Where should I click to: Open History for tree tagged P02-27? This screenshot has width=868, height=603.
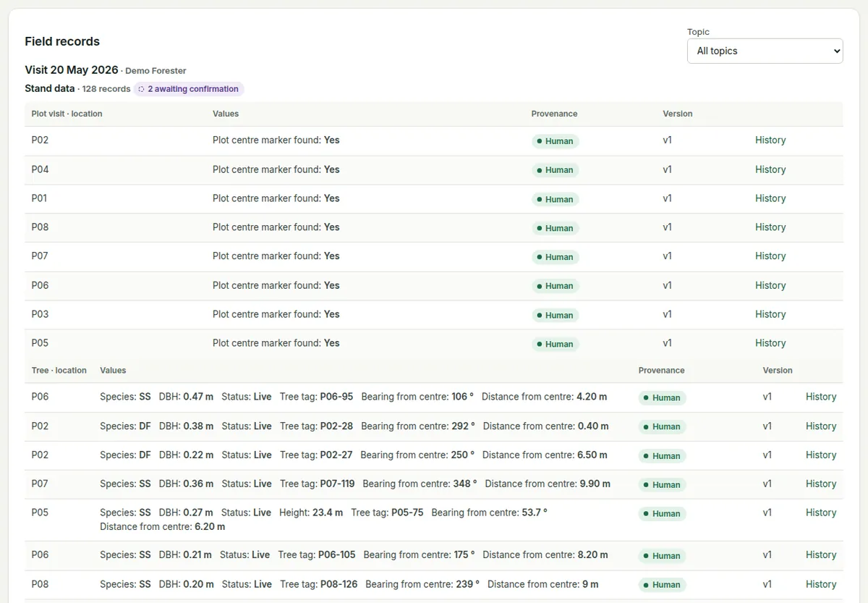click(x=821, y=455)
